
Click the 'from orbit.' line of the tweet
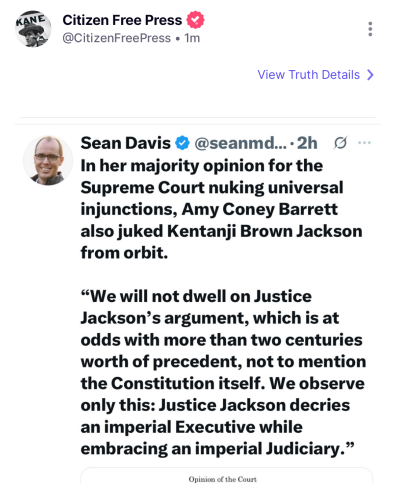click(124, 252)
